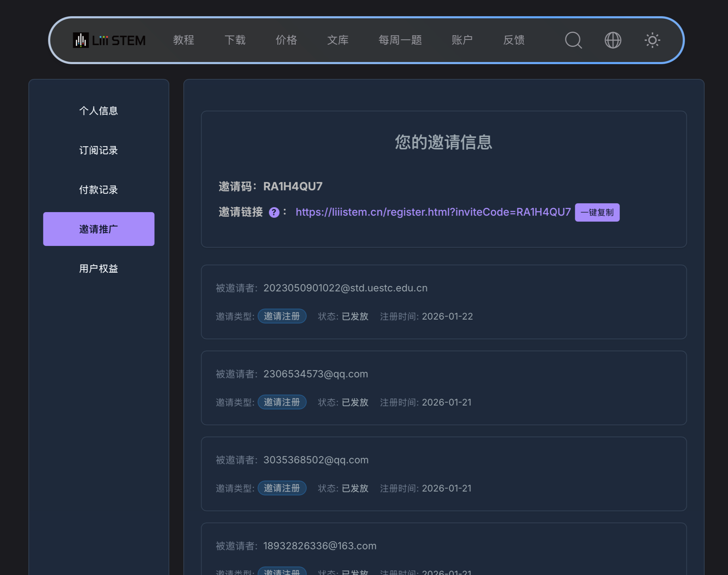This screenshot has height=575, width=728.
Task: Select 个人信息 in sidebar
Action: 99,111
